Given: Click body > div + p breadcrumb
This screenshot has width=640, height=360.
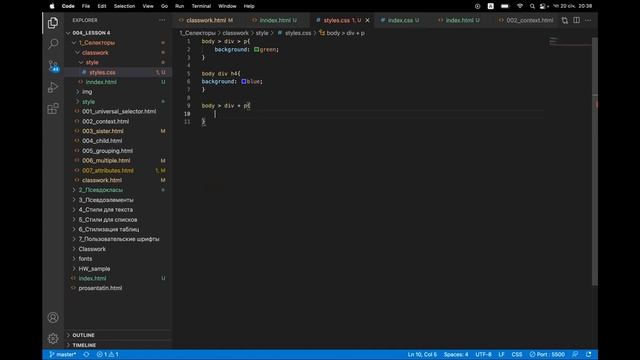Looking at the screenshot, I should point(345,33).
